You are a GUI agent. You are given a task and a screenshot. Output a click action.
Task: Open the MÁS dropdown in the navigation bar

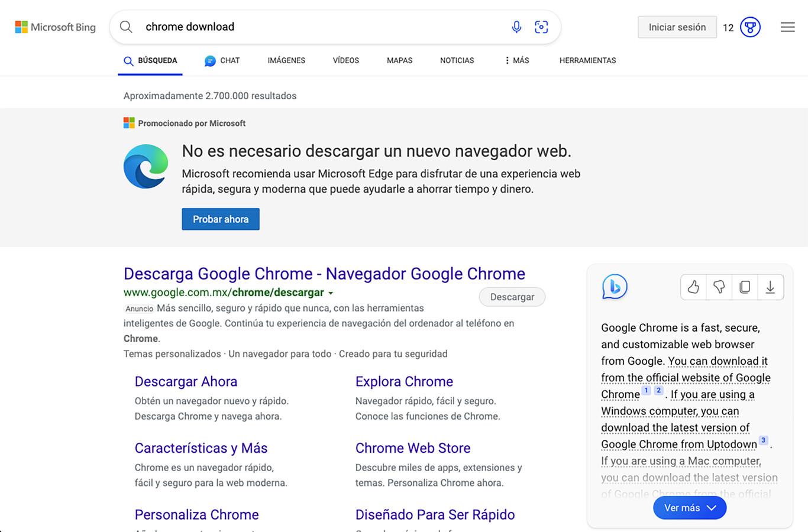(x=516, y=60)
